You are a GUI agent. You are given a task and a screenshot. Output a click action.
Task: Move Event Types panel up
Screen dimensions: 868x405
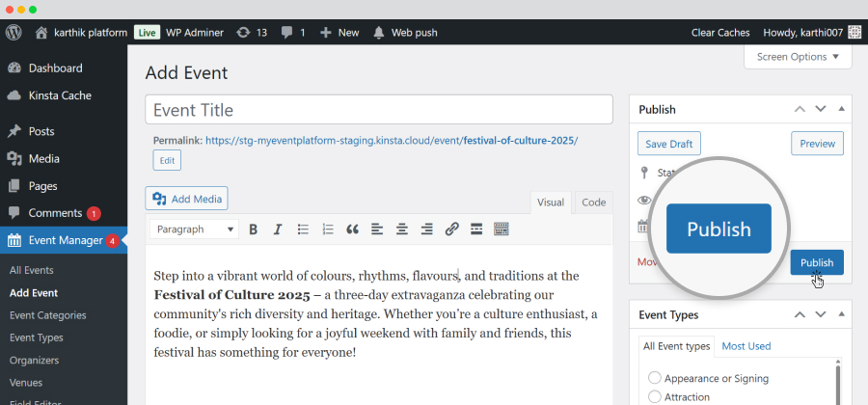[x=800, y=314]
